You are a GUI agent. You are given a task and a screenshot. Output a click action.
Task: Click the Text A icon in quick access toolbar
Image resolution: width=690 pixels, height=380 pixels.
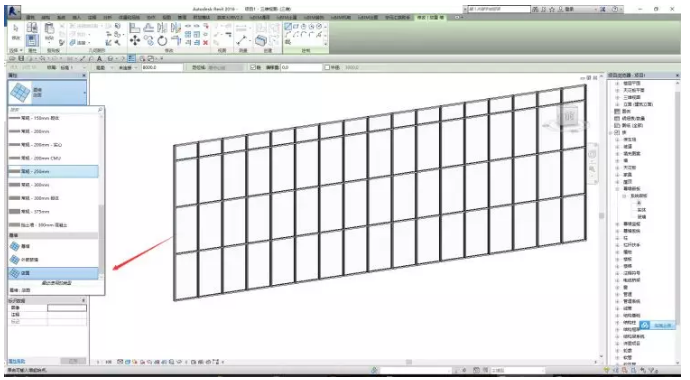[99, 58]
